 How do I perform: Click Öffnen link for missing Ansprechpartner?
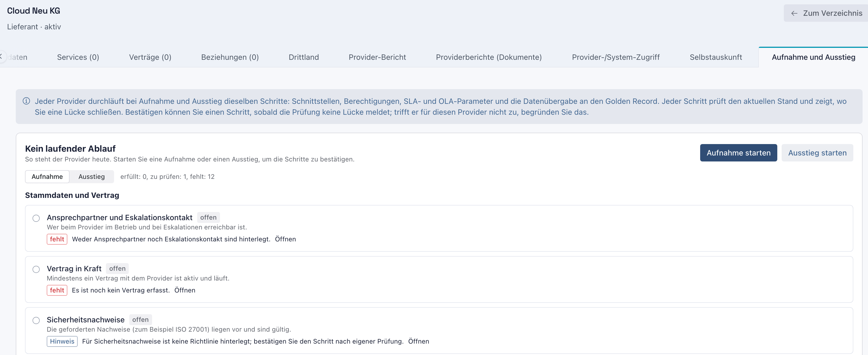(285, 239)
